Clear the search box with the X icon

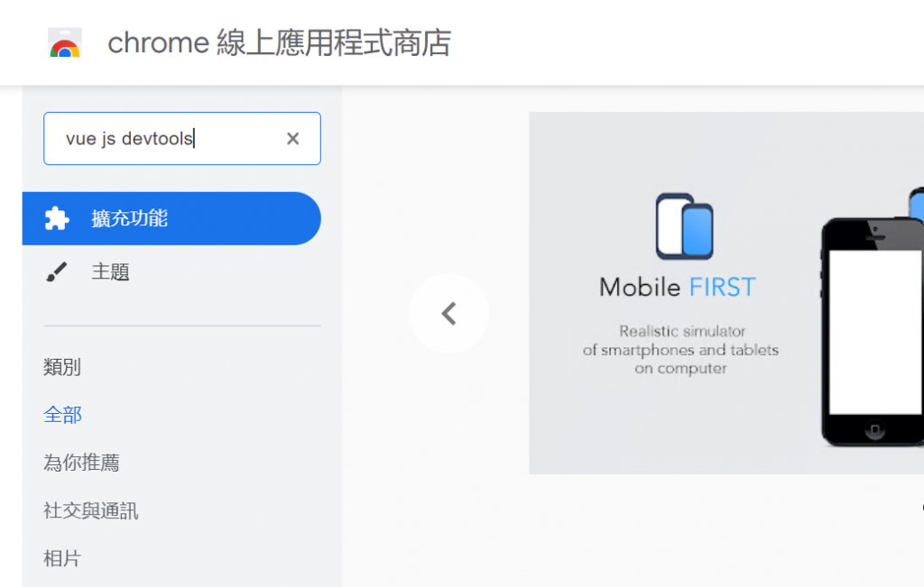point(293,138)
